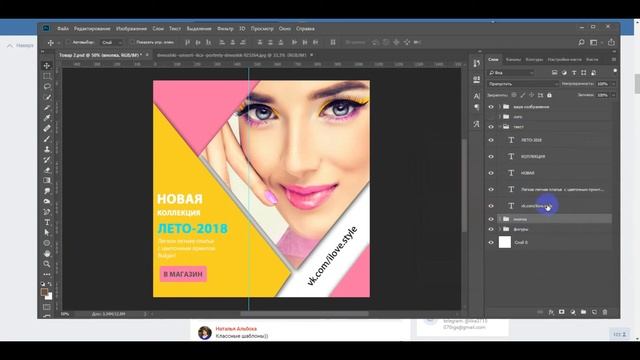Open the Окно menu

(284, 29)
